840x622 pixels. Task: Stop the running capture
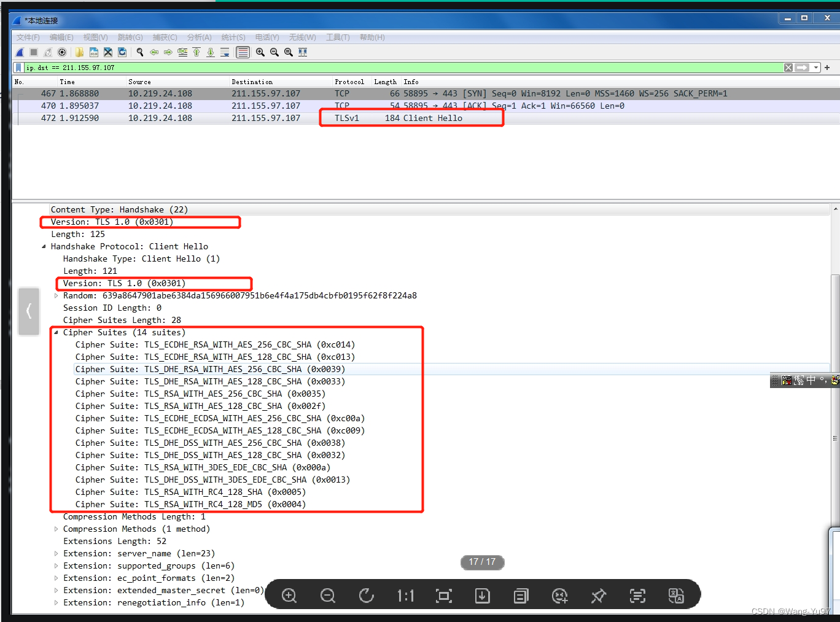tap(34, 52)
